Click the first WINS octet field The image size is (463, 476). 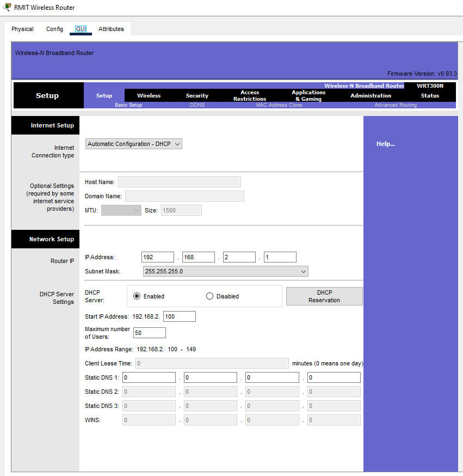[149, 420]
